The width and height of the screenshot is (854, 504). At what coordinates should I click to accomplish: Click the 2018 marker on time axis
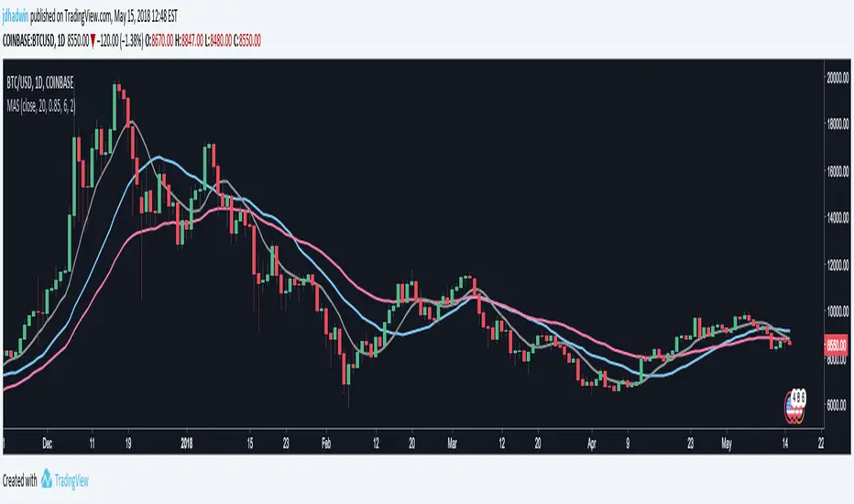click(186, 440)
